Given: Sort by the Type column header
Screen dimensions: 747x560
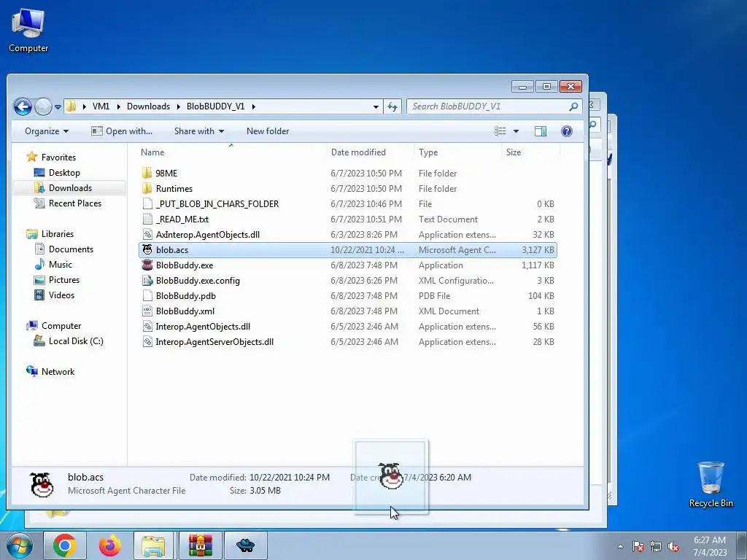Looking at the screenshot, I should (428, 152).
